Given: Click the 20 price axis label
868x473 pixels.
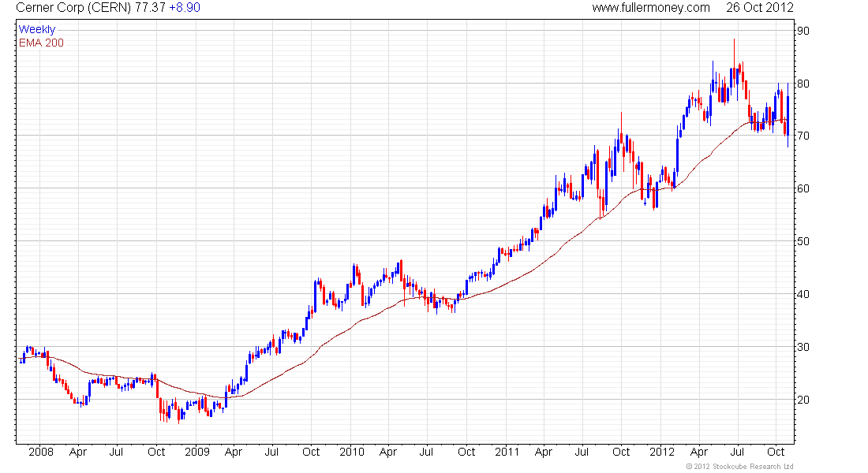Looking at the screenshot, I should click(x=803, y=400).
